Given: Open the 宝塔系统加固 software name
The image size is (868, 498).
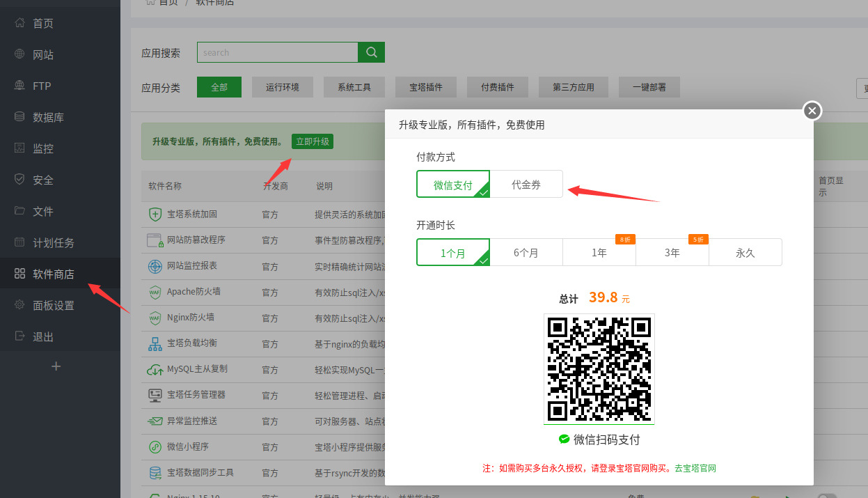Looking at the screenshot, I should pyautogui.click(x=192, y=215).
